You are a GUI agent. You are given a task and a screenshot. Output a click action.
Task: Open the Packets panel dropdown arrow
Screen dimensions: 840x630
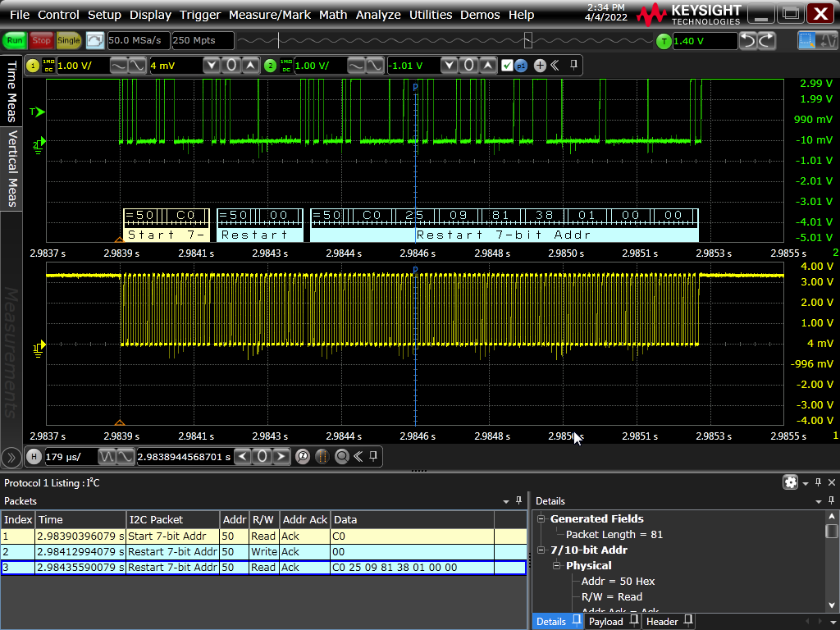[506, 501]
